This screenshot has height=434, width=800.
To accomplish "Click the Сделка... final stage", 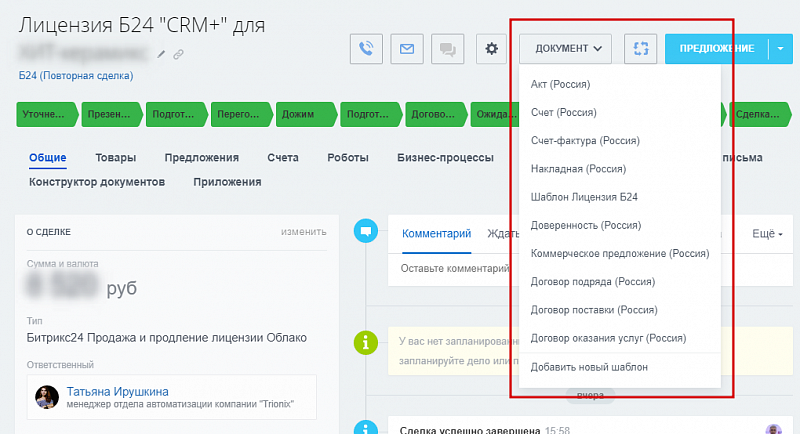I will 760,114.
